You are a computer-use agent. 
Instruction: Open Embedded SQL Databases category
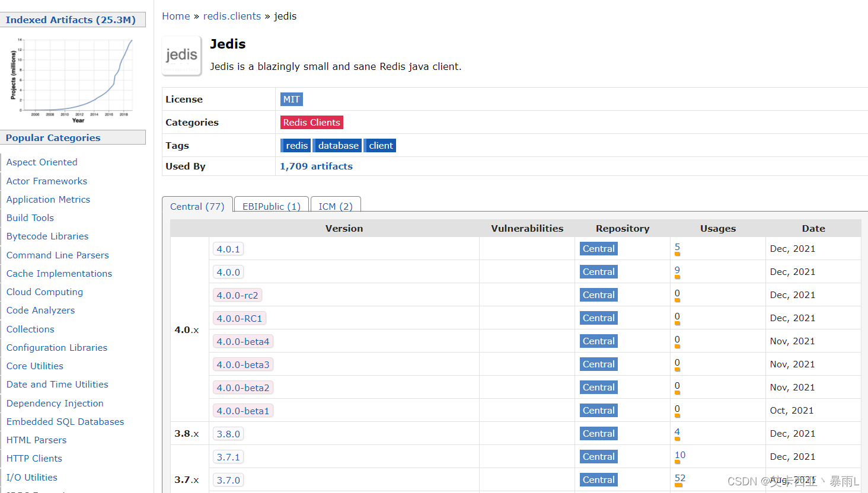(x=65, y=422)
